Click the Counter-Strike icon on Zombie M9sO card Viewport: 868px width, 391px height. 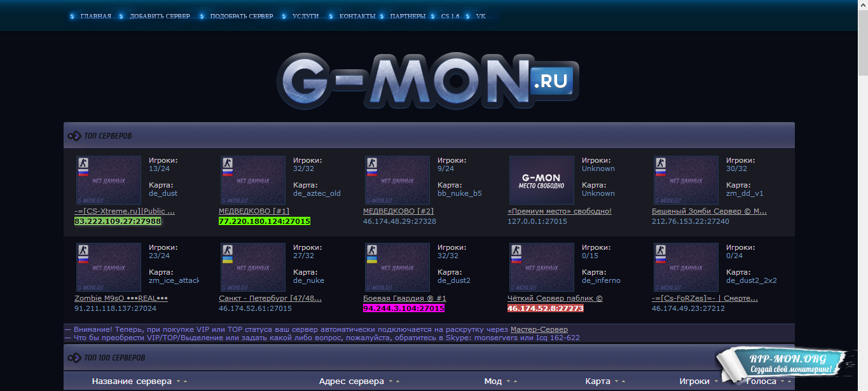click(x=83, y=250)
